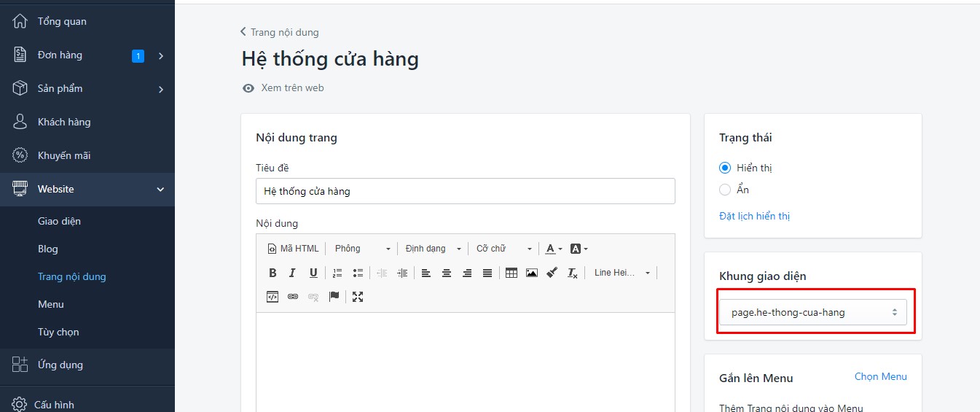Center align the text
Image resolution: width=980 pixels, height=412 pixels.
pos(447,273)
